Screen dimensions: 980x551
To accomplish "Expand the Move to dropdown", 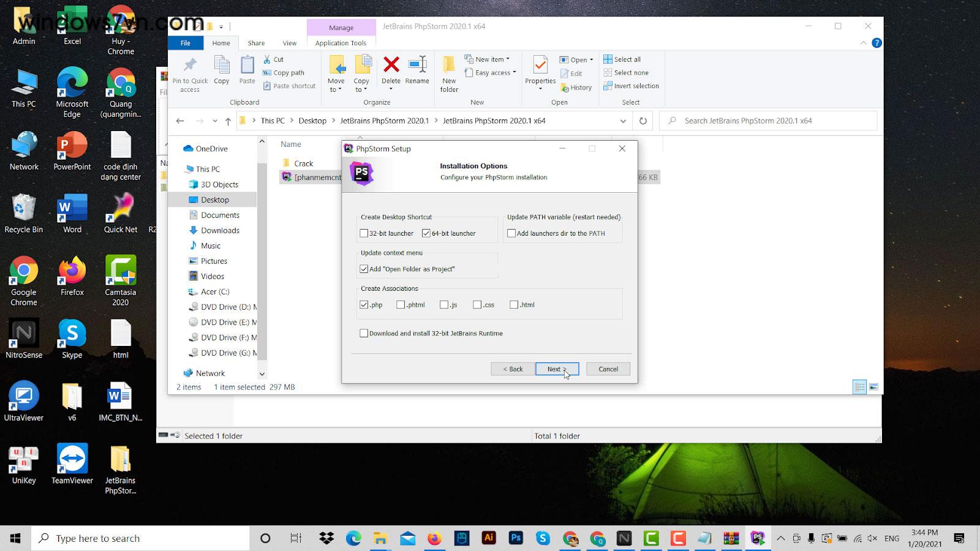I will (x=336, y=73).
